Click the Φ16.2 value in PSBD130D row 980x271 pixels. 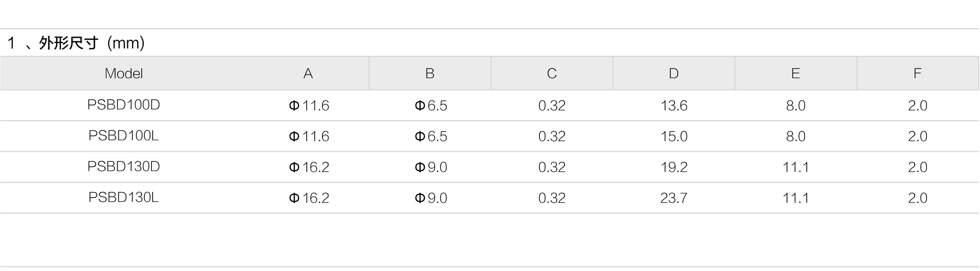click(309, 167)
